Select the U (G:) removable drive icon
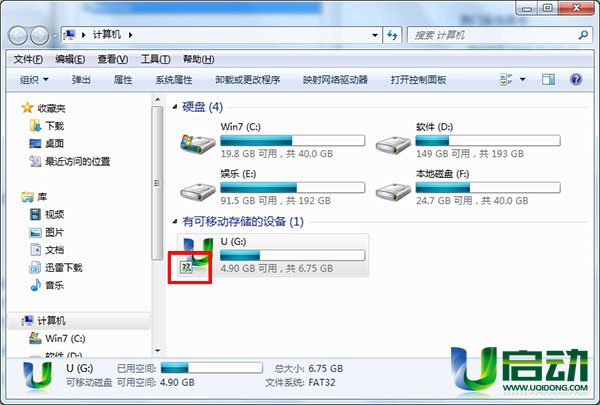This screenshot has height=405, width=600. (197, 256)
